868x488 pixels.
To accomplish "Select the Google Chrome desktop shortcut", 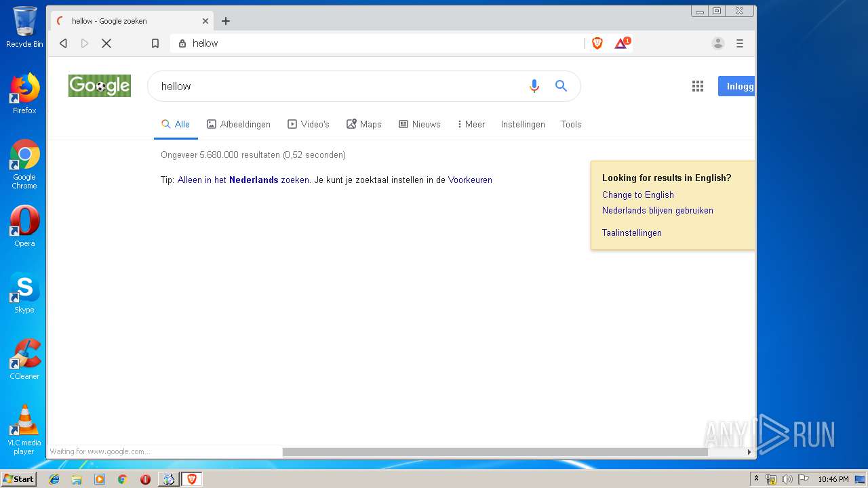I will coord(24,164).
